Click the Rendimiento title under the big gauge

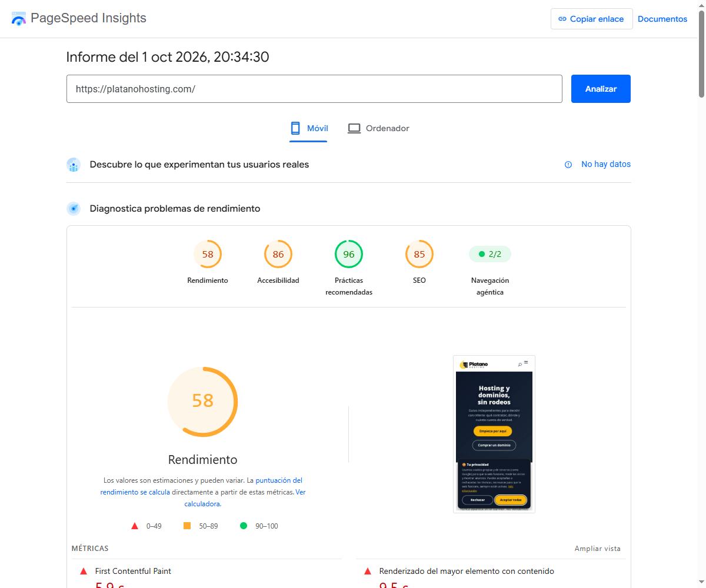203,460
